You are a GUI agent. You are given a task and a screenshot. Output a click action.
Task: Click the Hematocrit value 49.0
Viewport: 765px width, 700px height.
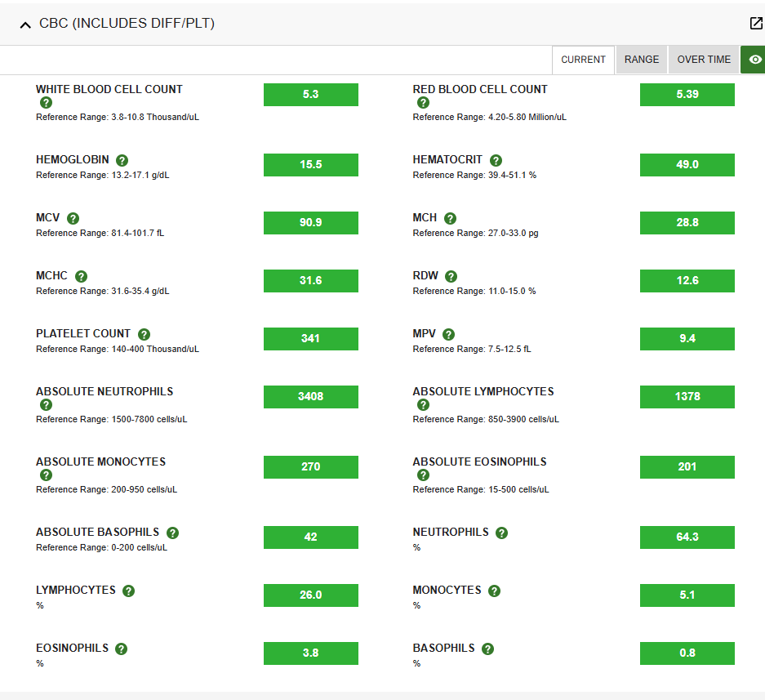click(687, 164)
